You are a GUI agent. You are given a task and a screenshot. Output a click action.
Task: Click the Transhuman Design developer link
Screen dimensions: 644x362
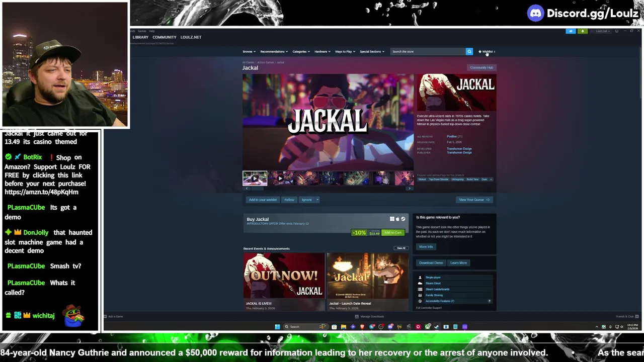(x=459, y=149)
